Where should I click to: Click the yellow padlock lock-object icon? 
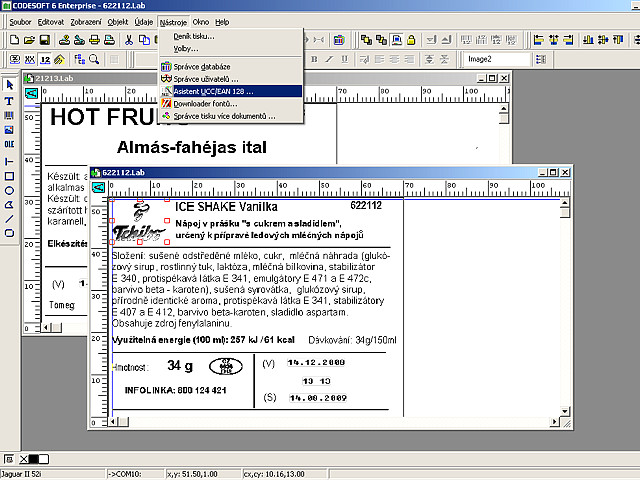tap(411, 40)
